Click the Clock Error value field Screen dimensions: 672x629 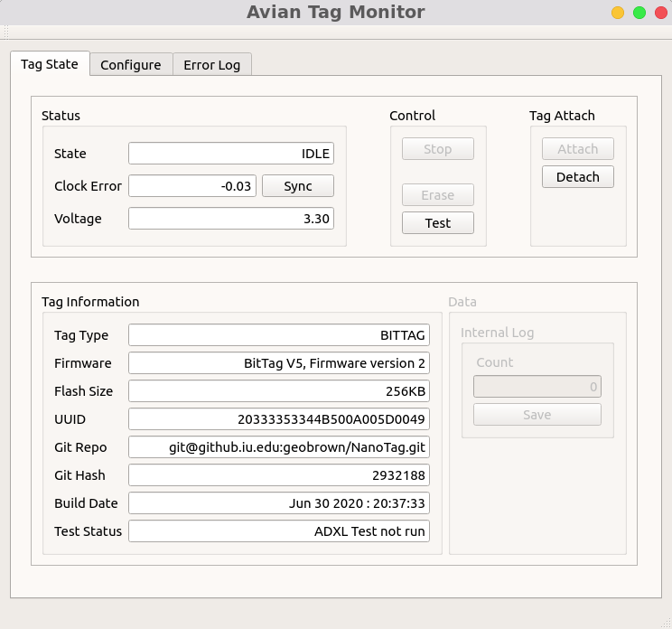coord(192,186)
